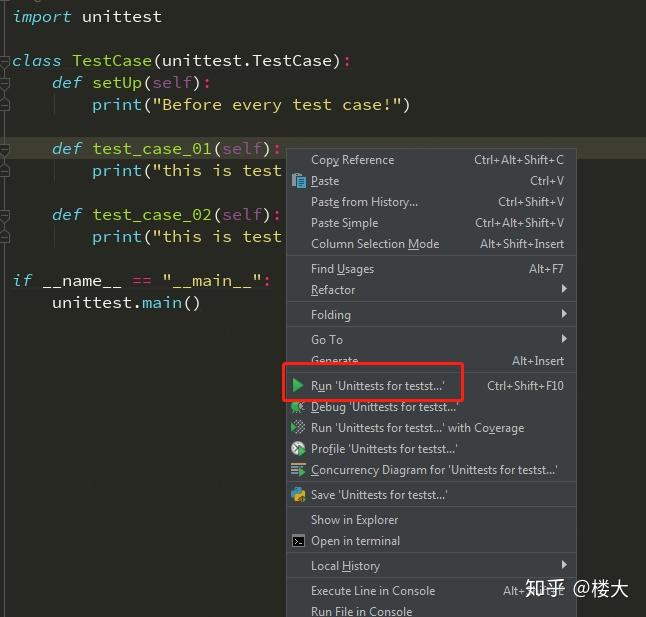The height and width of the screenshot is (617, 646).
Task: Collapse the test_case_02 fold marker
Action: (5, 215)
